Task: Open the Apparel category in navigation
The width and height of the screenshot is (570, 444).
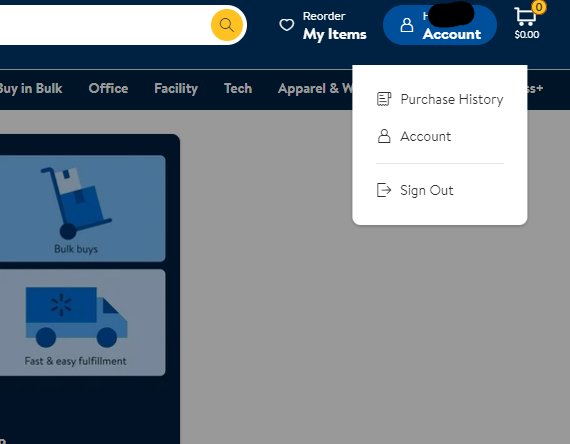Action: [x=315, y=88]
